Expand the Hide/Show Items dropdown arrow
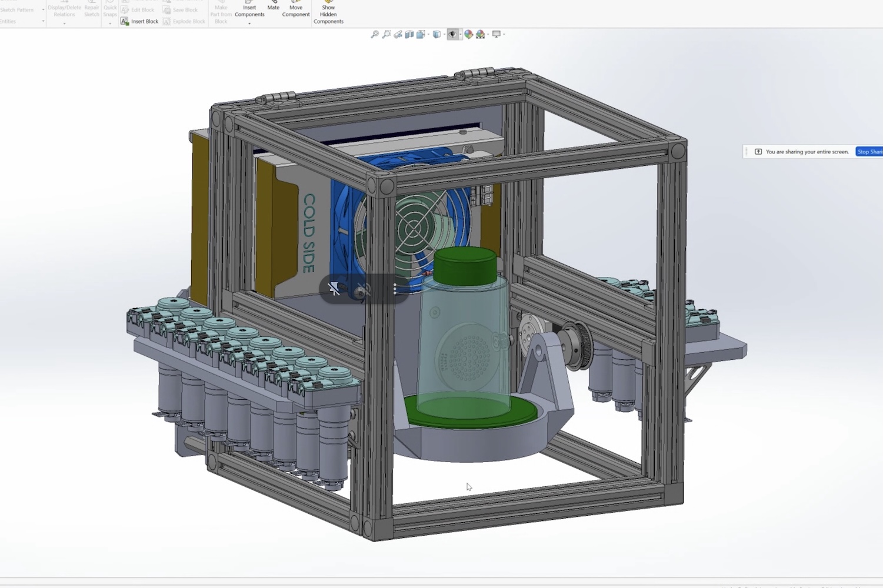The width and height of the screenshot is (883, 588). coord(459,35)
